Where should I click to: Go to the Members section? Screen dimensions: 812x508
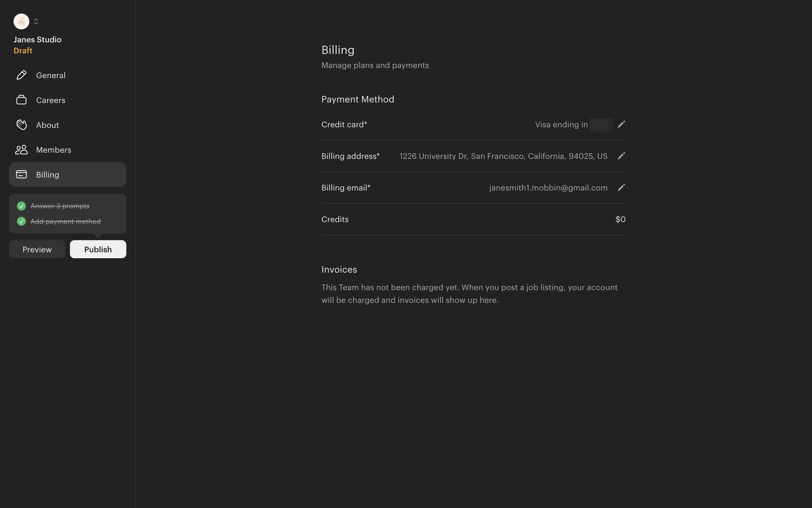(54, 150)
